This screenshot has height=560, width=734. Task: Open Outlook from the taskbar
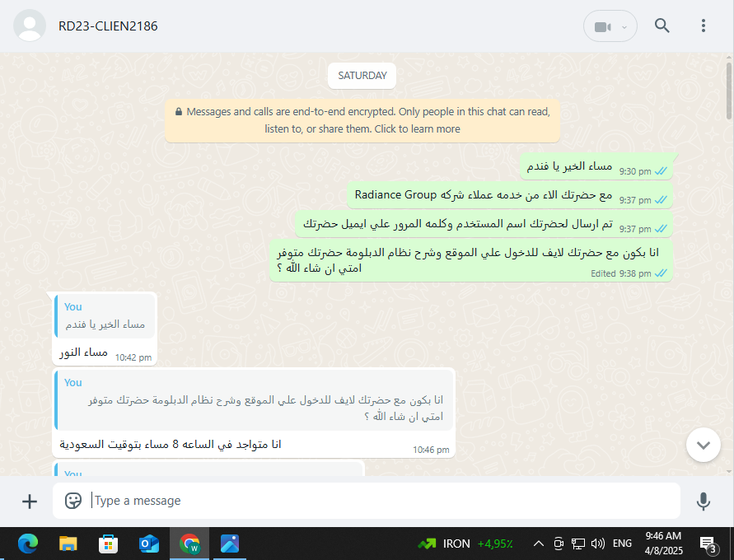(149, 544)
